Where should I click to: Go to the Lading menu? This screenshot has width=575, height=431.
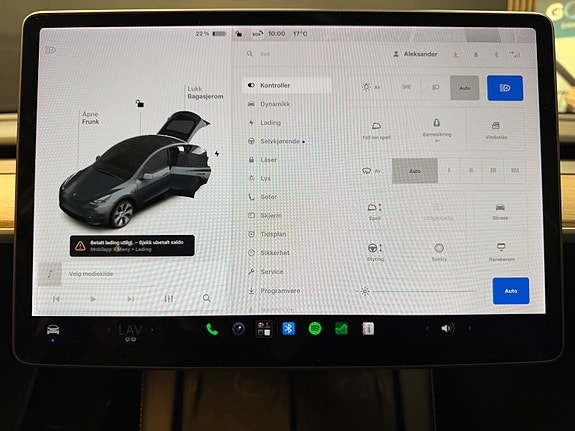point(264,123)
